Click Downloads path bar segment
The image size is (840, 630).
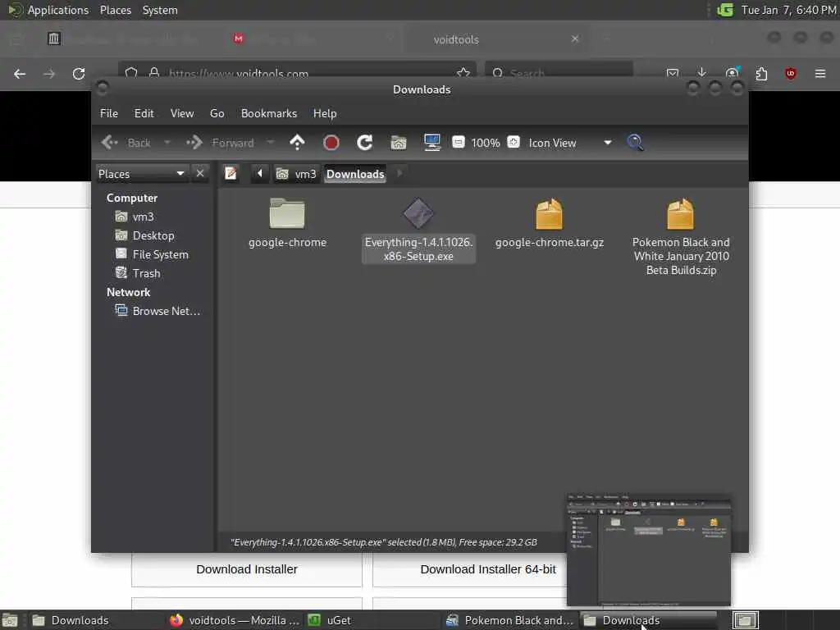355,174
